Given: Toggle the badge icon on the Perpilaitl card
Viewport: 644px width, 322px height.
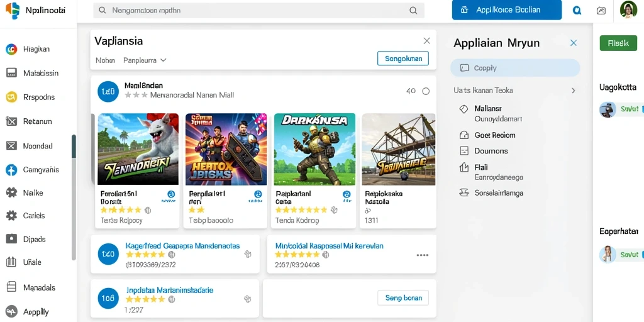Looking at the screenshot, I should point(258,195).
